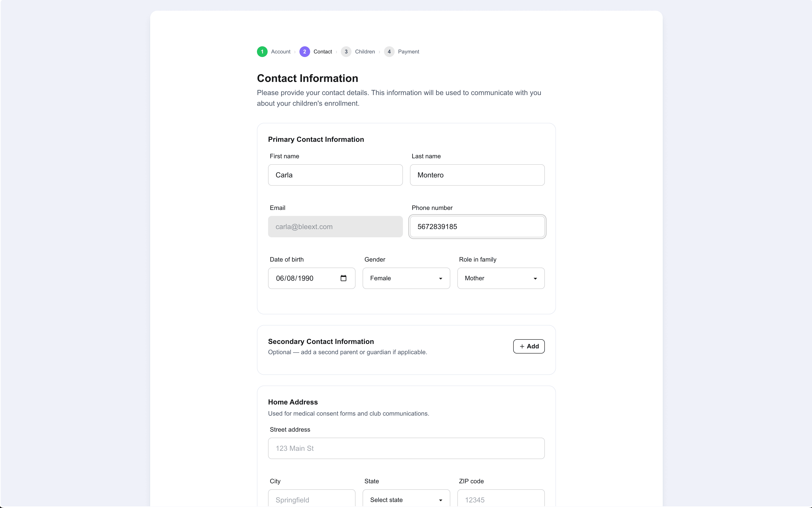Viewport: 812px width, 508px height.
Task: Click the First name field with Carla
Action: click(335, 175)
